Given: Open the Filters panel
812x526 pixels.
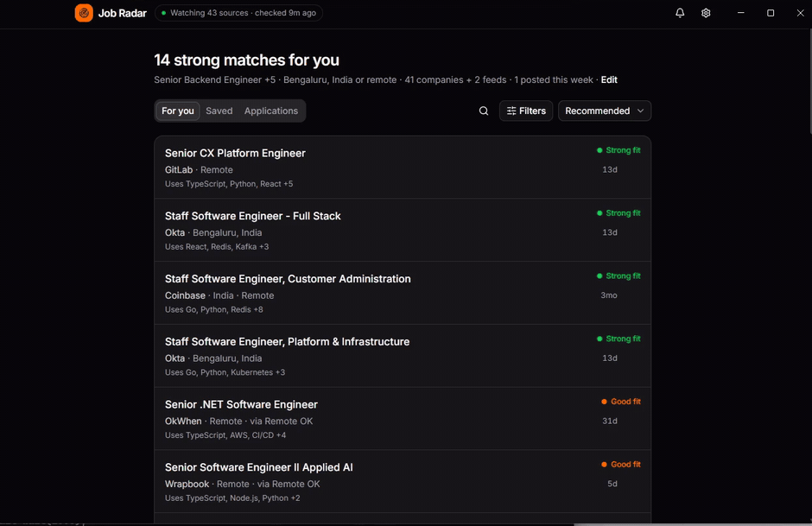Looking at the screenshot, I should tap(526, 111).
